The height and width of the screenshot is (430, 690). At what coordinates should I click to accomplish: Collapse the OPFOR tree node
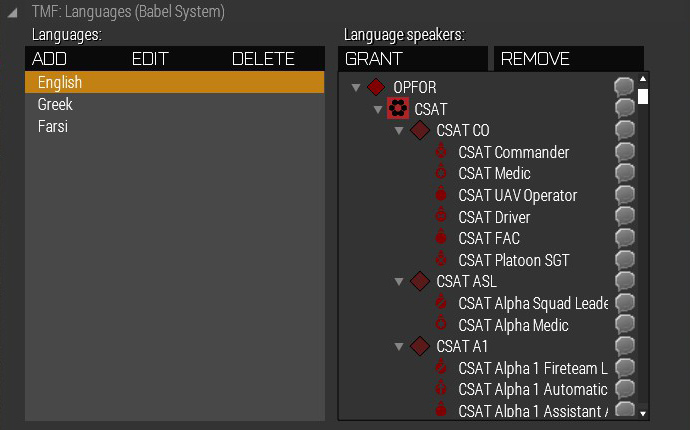356,88
